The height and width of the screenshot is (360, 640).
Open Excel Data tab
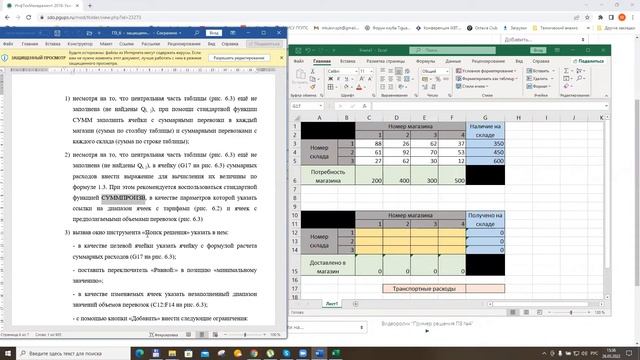[x=453, y=61]
